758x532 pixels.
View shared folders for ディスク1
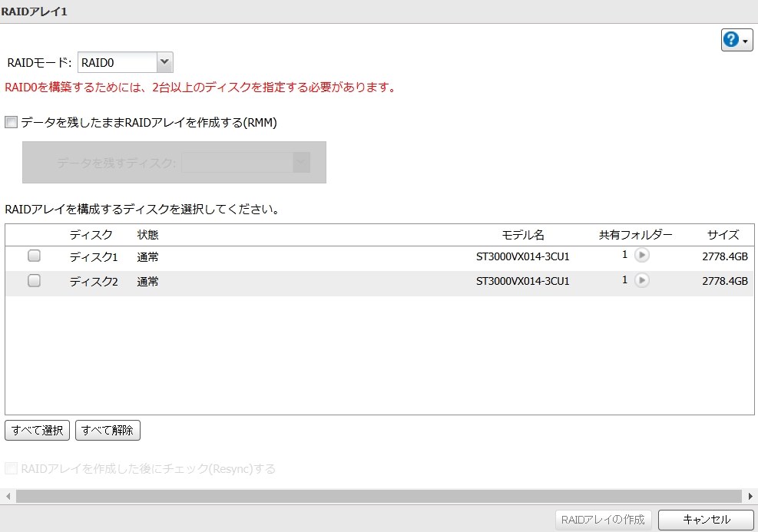pos(641,255)
